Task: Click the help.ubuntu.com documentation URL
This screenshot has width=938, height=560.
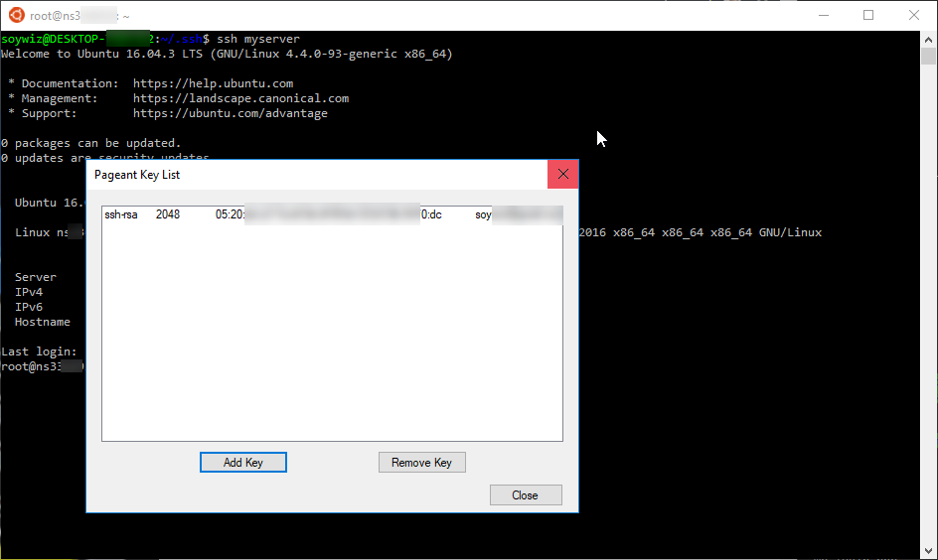Action: click(x=213, y=83)
